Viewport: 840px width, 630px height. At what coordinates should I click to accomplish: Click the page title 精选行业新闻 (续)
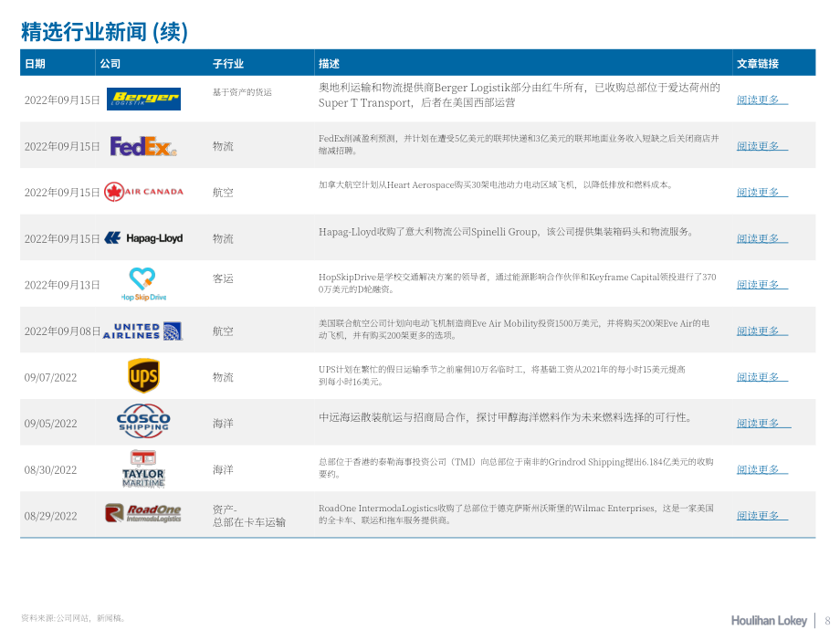tap(104, 32)
